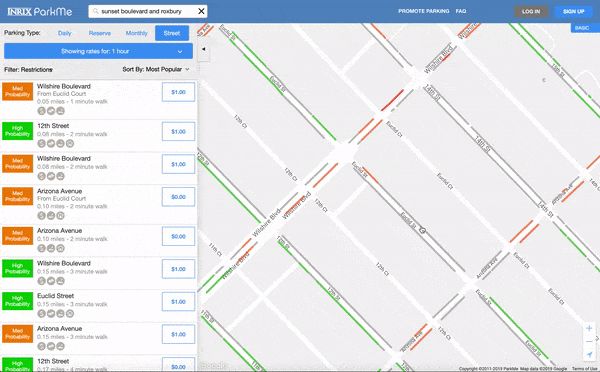The height and width of the screenshot is (372, 600).
Task: Click the Terms of Use link on the map
Action: point(584,369)
